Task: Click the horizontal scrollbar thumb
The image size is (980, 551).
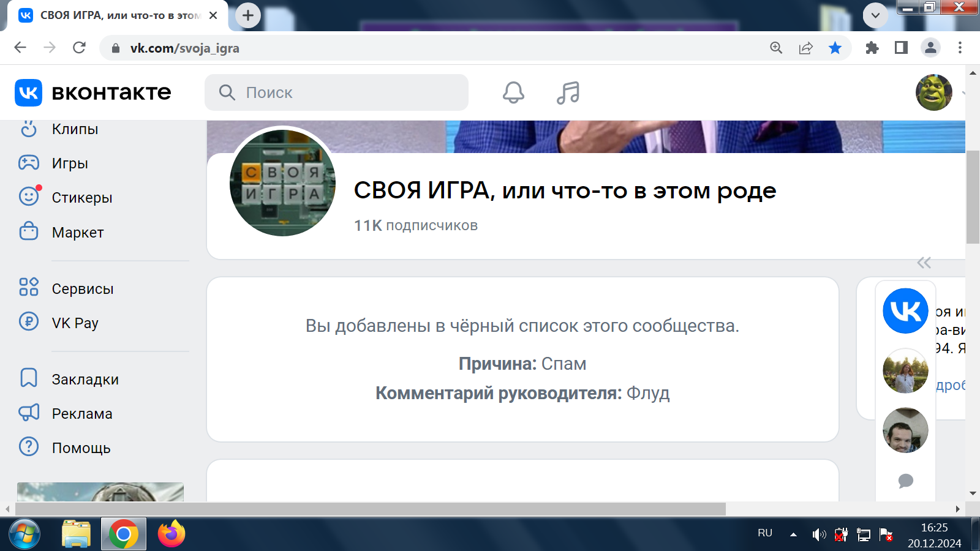Action: tap(370, 509)
